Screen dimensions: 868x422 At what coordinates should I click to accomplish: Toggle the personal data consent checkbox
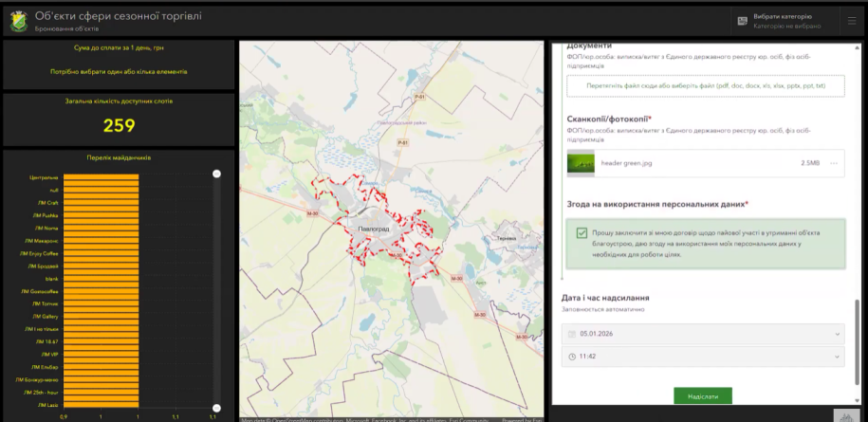[581, 232]
